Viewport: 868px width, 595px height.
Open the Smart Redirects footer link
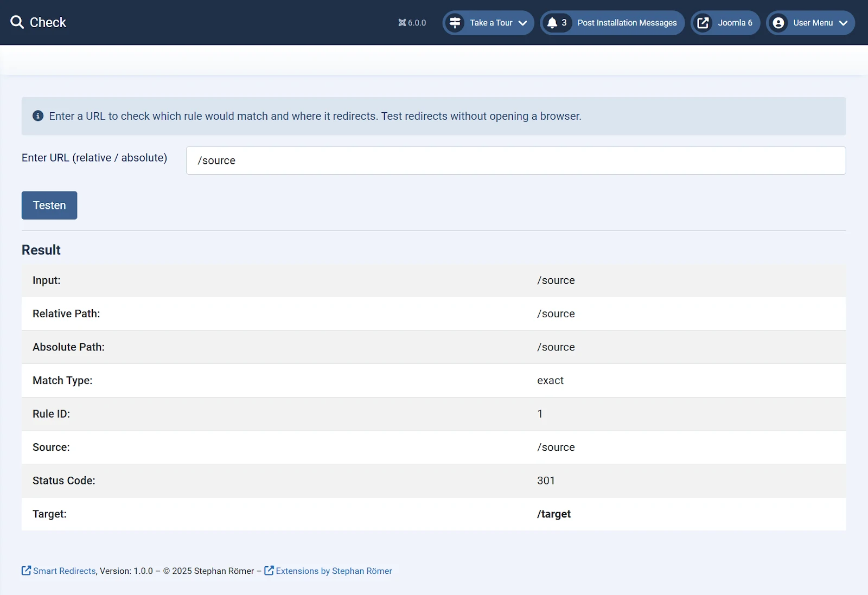[x=64, y=571]
